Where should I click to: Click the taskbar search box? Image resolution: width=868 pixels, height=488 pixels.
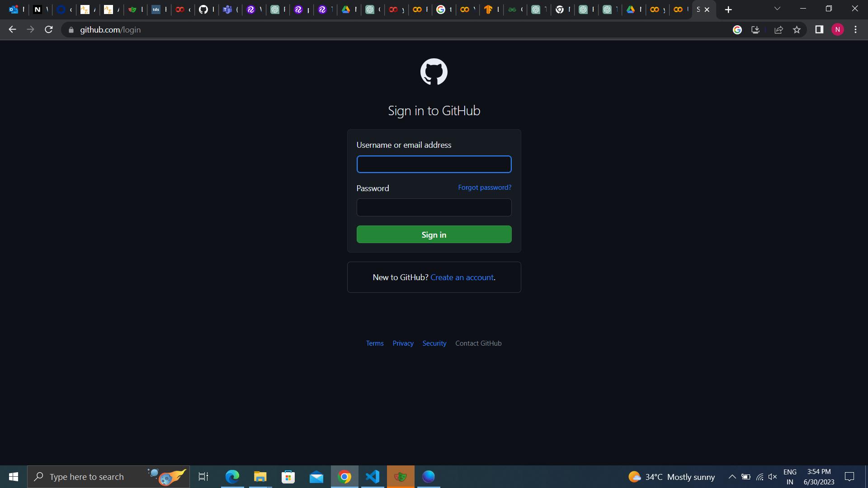tap(108, 477)
